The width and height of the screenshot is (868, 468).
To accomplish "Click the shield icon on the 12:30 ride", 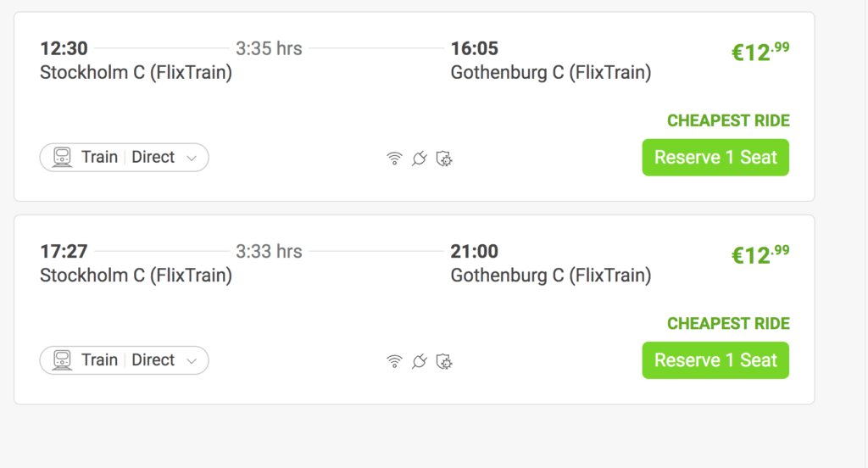I will click(x=444, y=159).
